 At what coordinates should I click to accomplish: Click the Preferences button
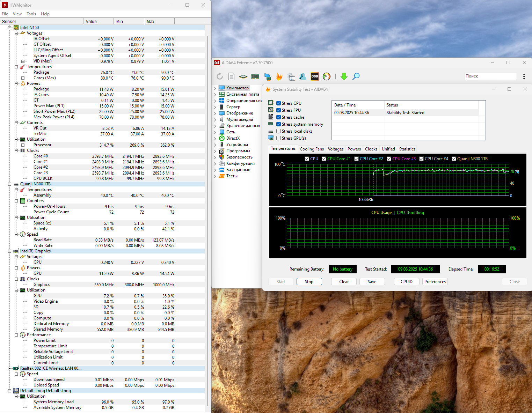435,282
